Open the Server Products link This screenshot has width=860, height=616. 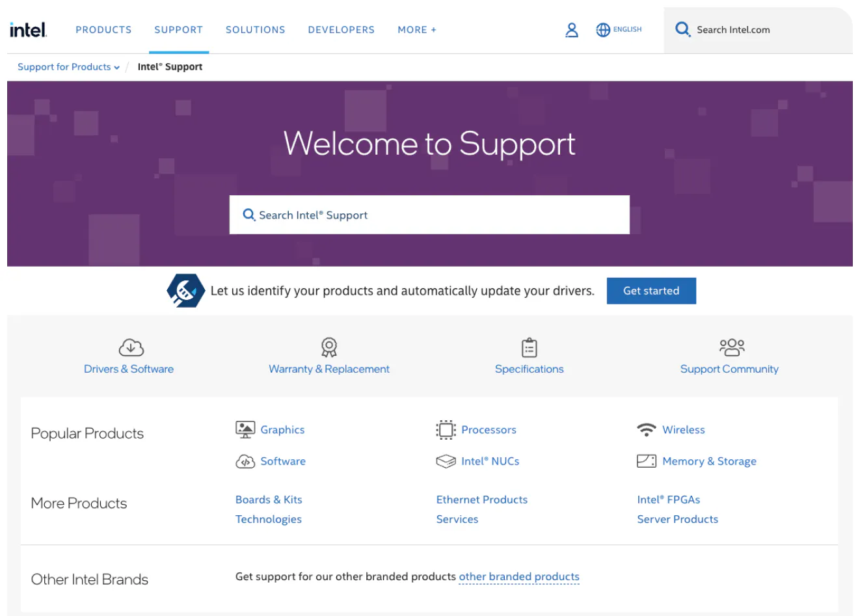coord(678,519)
